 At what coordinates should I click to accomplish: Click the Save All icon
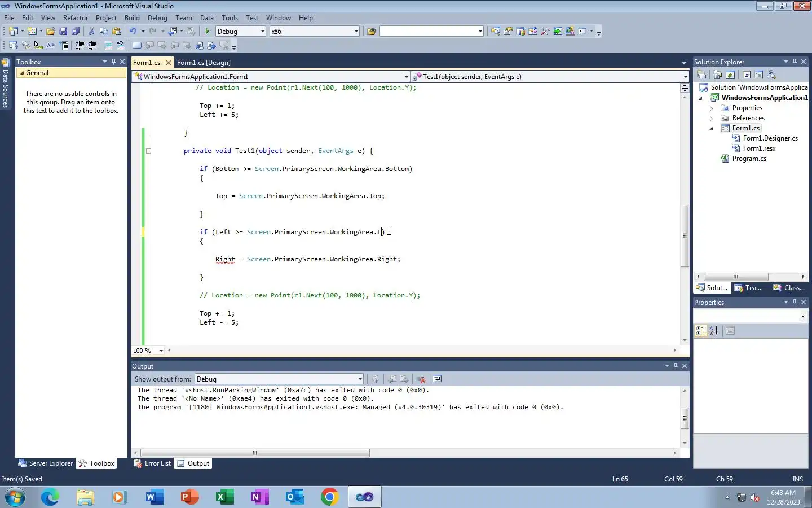(x=76, y=31)
